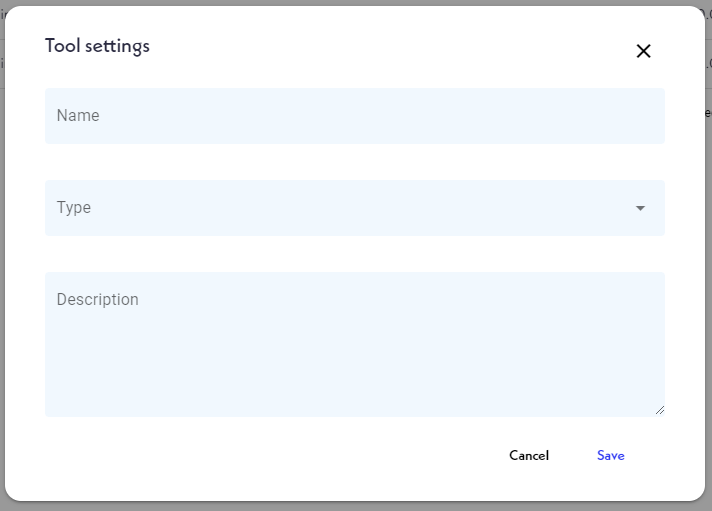Click the "Description" placeholder text
The width and height of the screenshot is (712, 511).
pyautogui.click(x=98, y=300)
